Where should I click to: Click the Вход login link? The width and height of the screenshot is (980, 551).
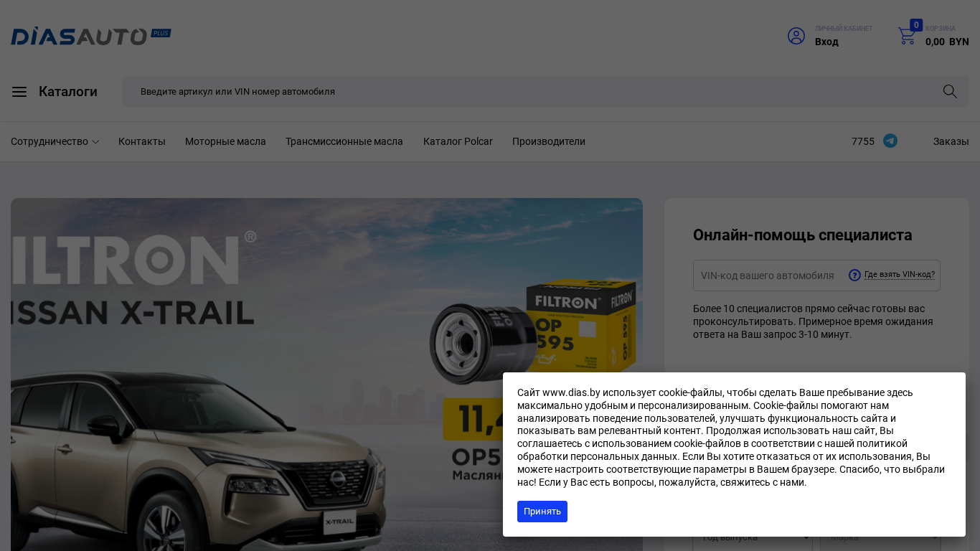(x=826, y=42)
